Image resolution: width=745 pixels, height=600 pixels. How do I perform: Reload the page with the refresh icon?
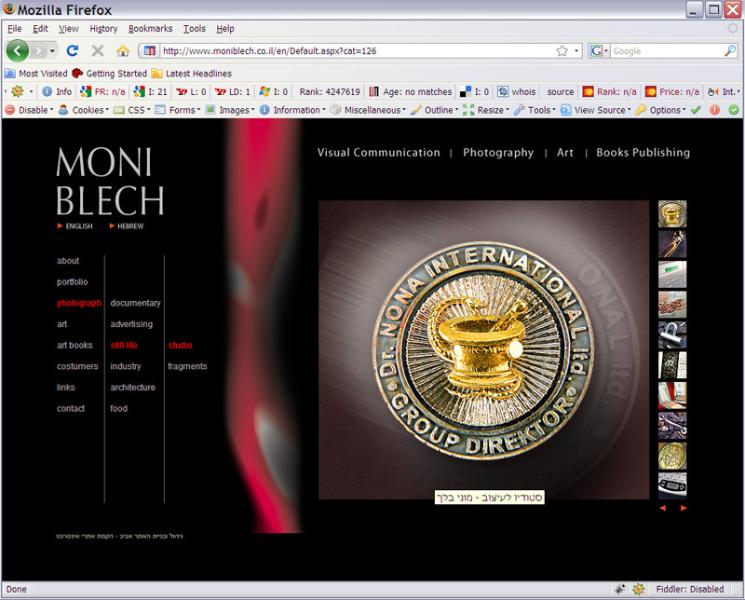[72, 50]
